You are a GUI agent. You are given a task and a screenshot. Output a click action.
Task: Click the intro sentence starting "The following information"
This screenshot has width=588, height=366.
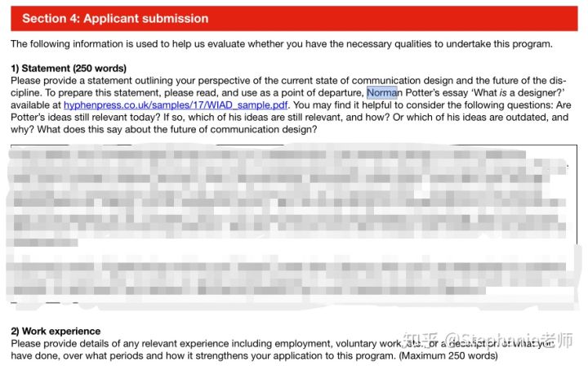point(282,44)
